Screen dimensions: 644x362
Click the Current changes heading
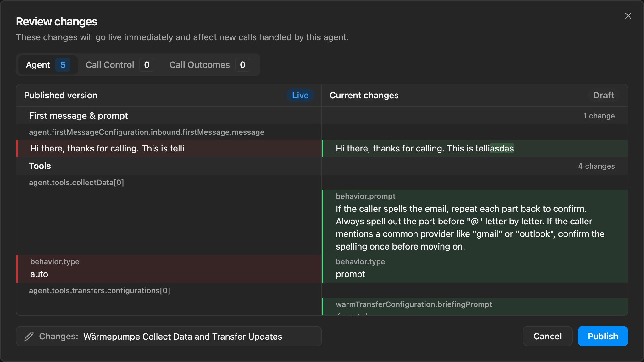click(364, 95)
